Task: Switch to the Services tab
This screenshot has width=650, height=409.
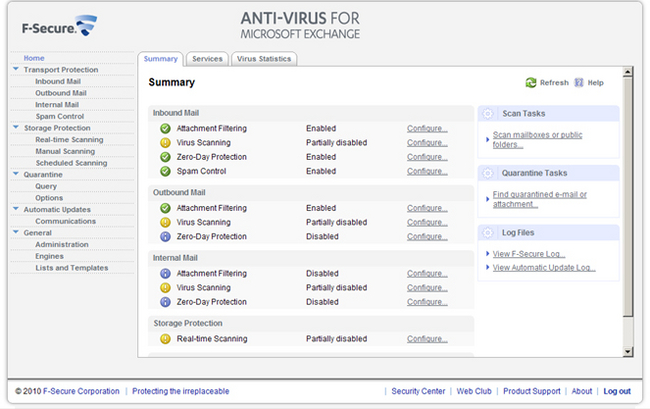Action: (207, 59)
